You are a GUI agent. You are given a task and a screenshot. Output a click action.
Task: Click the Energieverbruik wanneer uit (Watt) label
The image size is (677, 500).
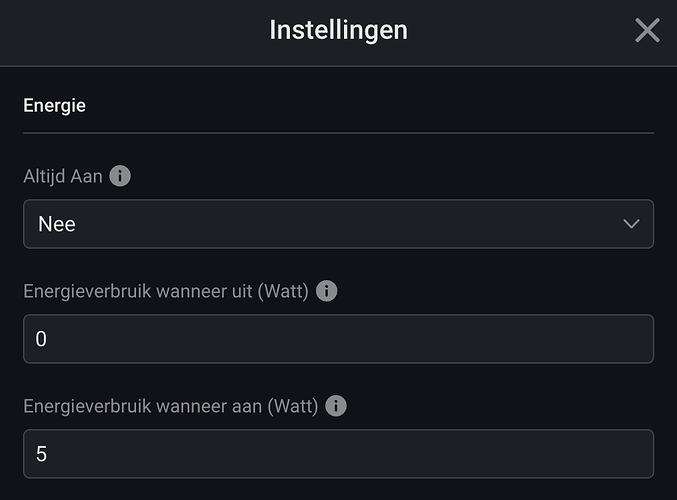point(166,291)
